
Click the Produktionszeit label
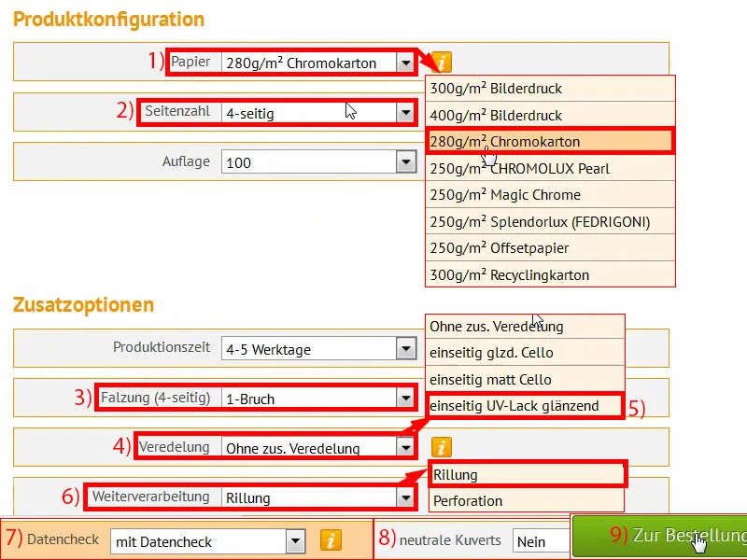(x=162, y=347)
